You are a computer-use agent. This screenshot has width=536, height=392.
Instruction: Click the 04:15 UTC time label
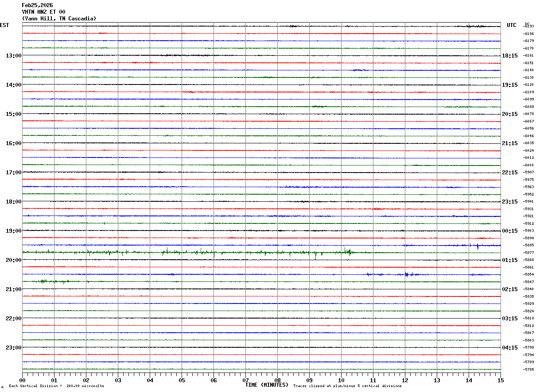510,348
